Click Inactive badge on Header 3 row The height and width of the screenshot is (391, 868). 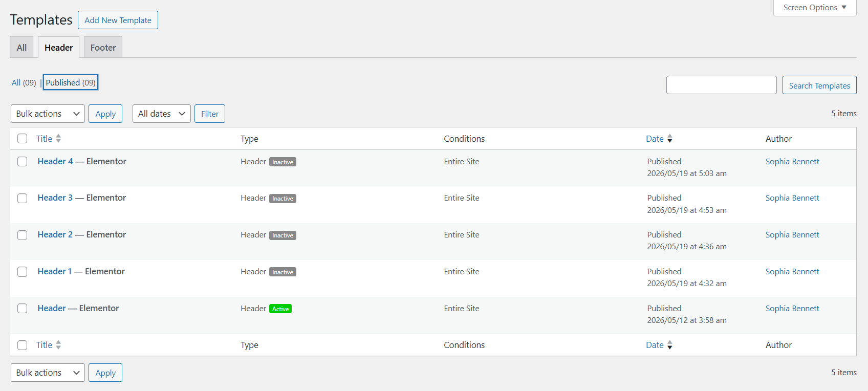(283, 199)
